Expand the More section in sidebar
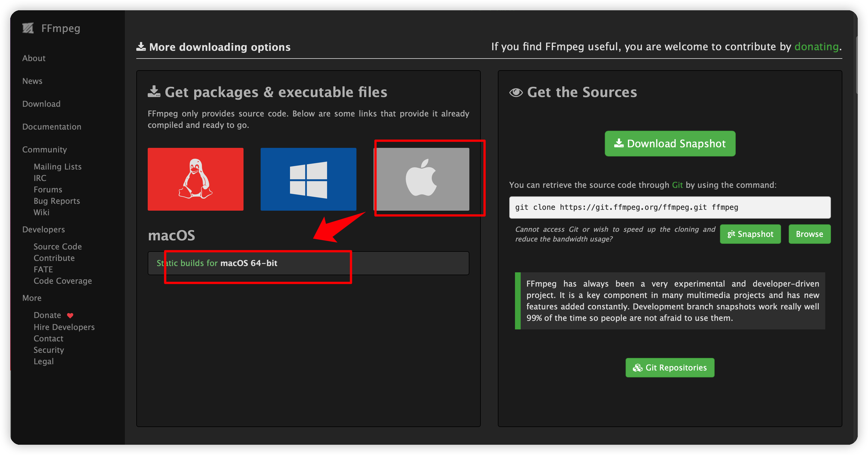868x455 pixels. (32, 298)
